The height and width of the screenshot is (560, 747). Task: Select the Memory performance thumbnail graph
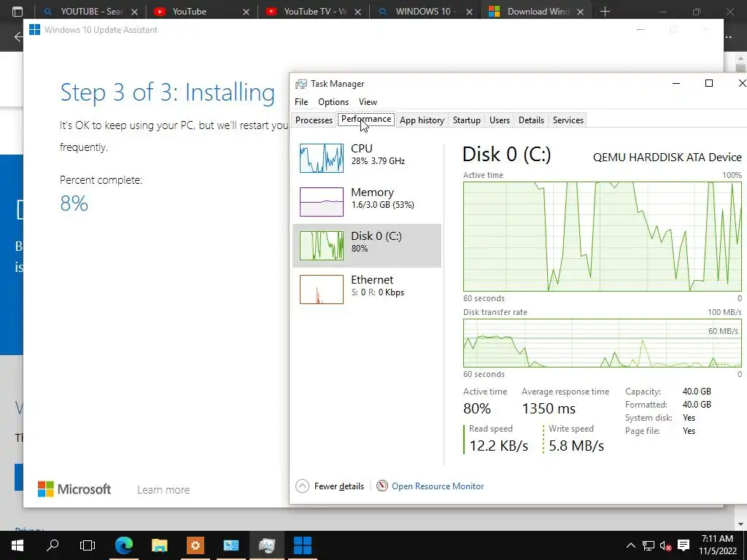321,202
